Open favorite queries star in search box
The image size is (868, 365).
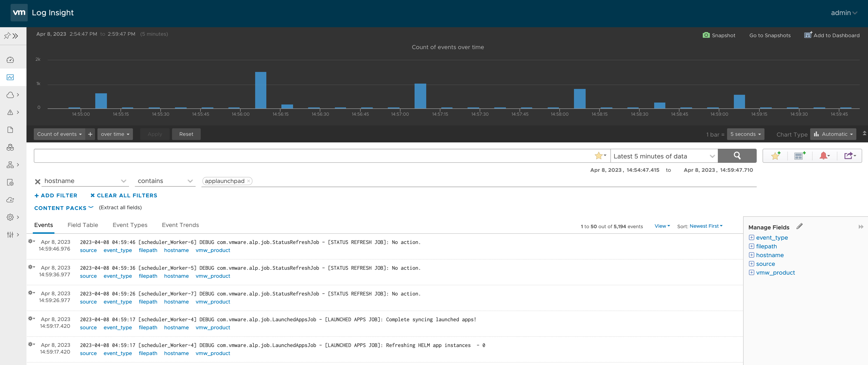click(600, 156)
